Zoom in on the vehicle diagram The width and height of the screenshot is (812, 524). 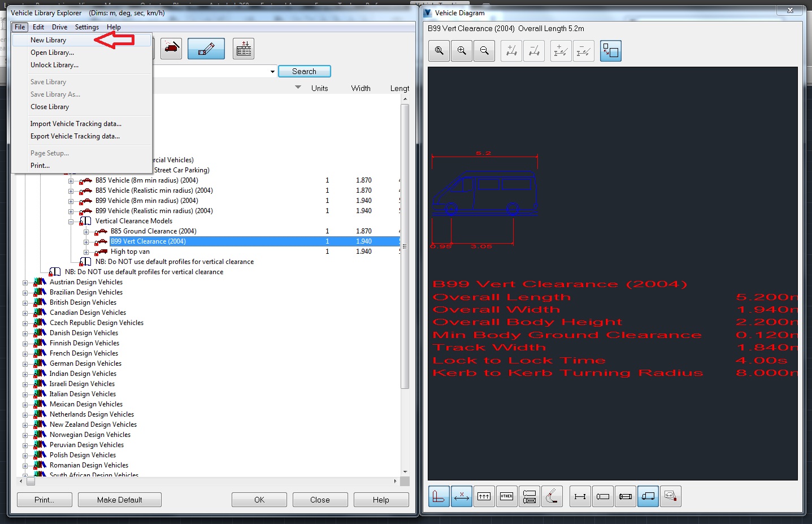462,51
